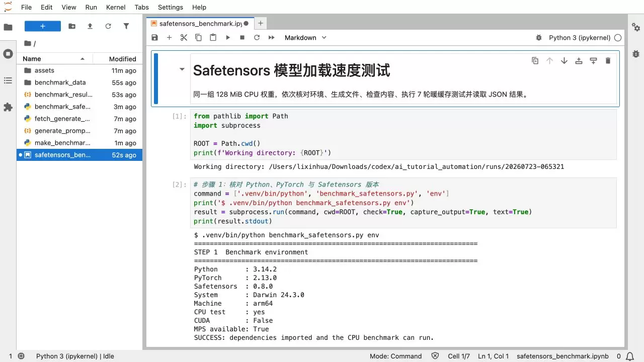The height and width of the screenshot is (362, 644).
Task: Sort files by Modified column
Action: pos(118,59)
